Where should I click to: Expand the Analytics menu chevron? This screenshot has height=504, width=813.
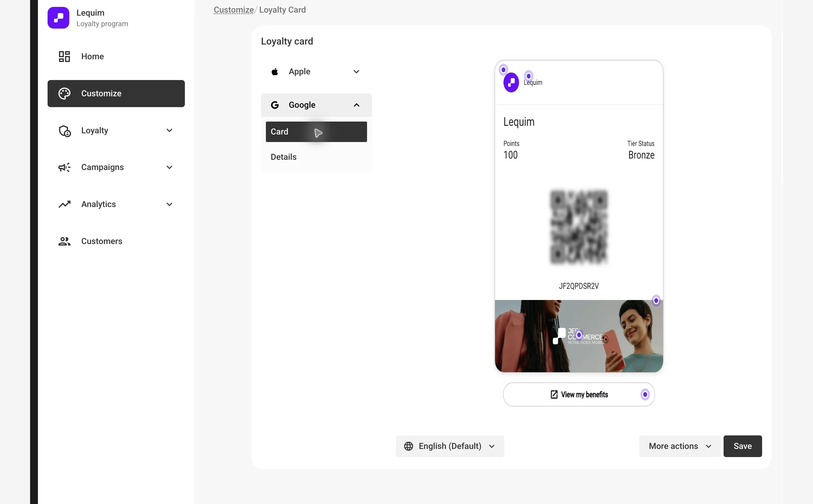point(170,204)
